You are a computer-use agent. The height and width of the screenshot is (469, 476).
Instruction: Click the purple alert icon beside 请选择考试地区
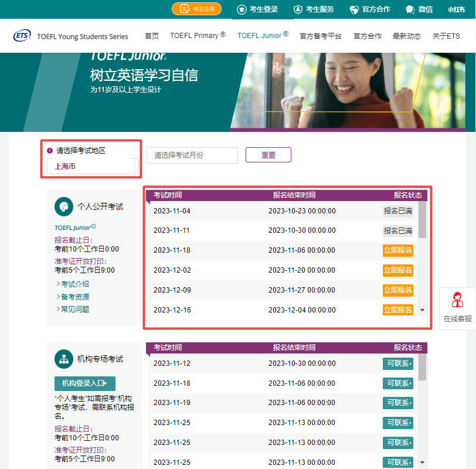pos(50,151)
